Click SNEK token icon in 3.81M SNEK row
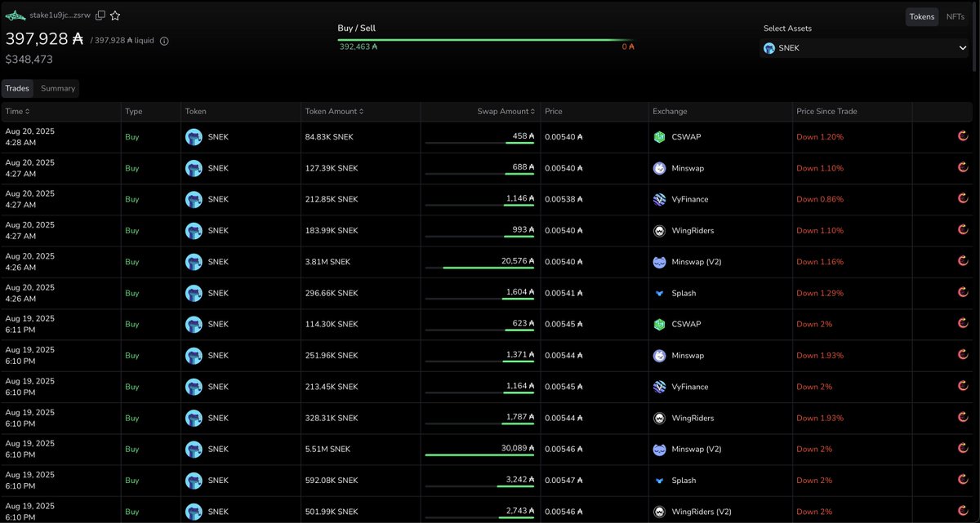 [x=194, y=262]
